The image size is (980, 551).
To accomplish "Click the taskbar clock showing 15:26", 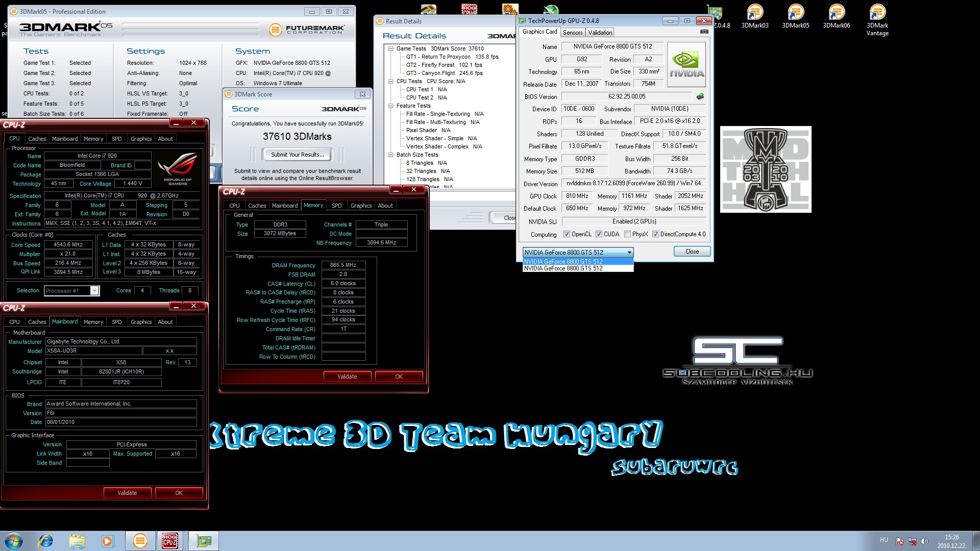I will click(x=951, y=541).
